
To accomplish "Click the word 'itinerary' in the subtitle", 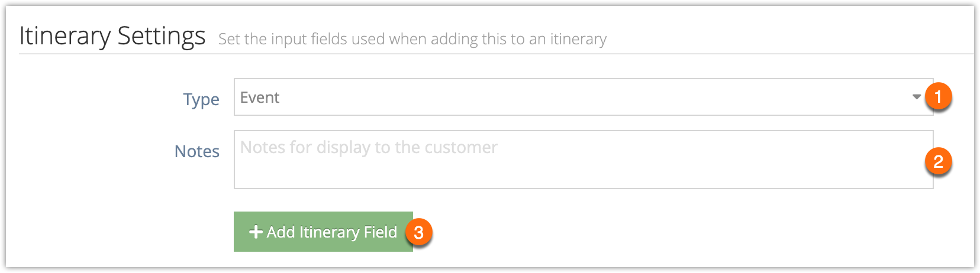I will [578, 40].
